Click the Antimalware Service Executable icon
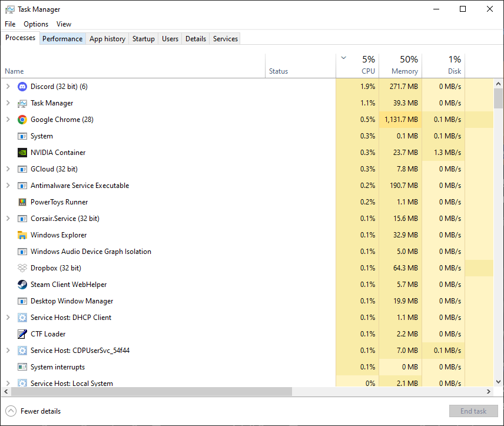Viewport: 504px width, 426px height. tap(22, 186)
